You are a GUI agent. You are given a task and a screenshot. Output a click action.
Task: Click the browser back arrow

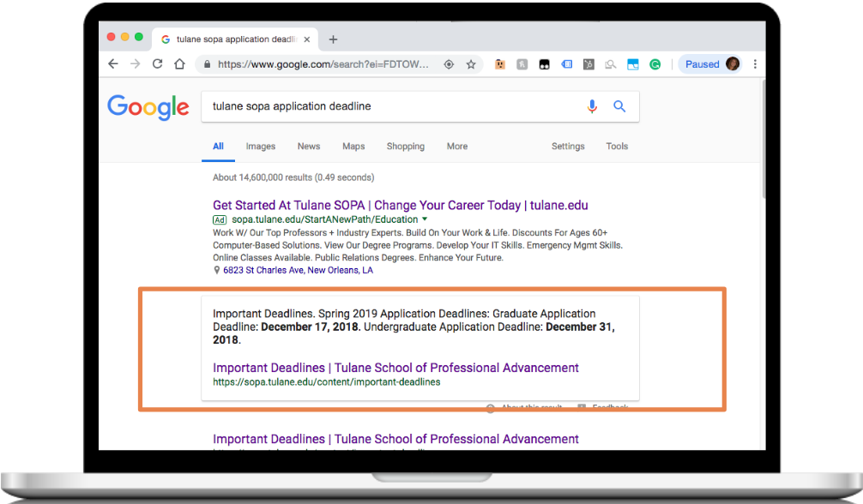tap(113, 64)
